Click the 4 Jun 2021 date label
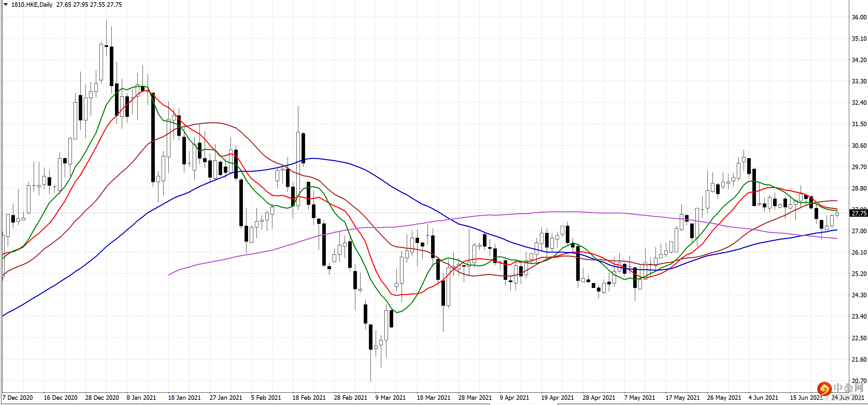868x405 pixels. pyautogui.click(x=763, y=398)
